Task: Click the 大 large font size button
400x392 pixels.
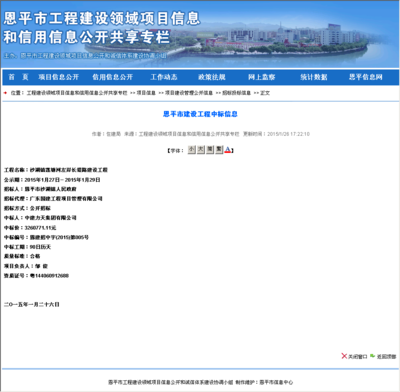Action: [x=201, y=150]
